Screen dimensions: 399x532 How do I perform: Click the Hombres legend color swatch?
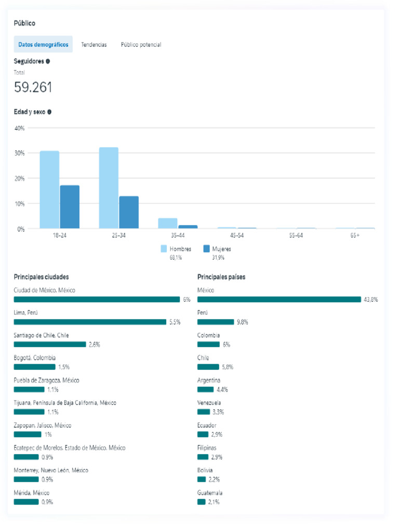tap(164, 249)
